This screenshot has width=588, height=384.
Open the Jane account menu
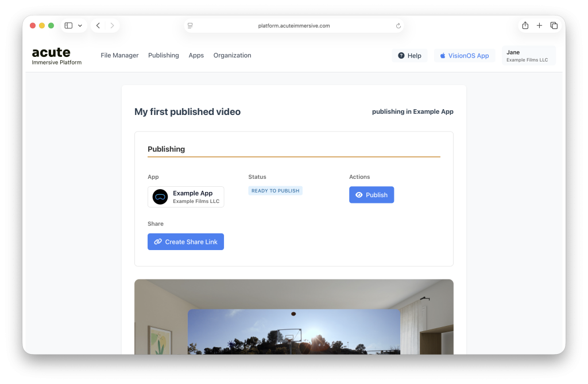pyautogui.click(x=528, y=56)
